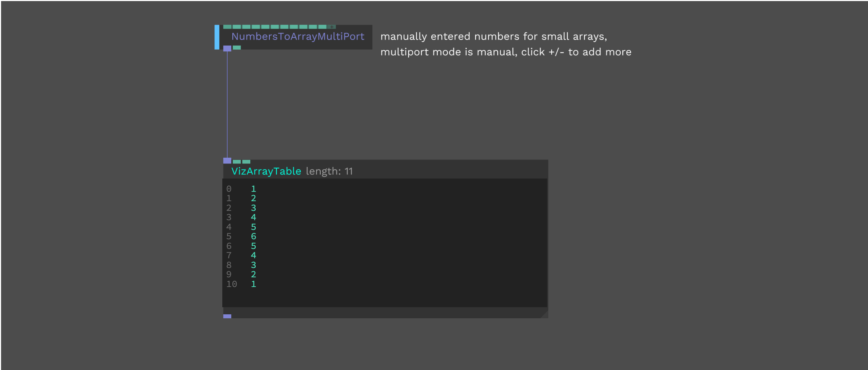Click the blue bar left of NumbersToArrayMultiPort

pyautogui.click(x=217, y=37)
